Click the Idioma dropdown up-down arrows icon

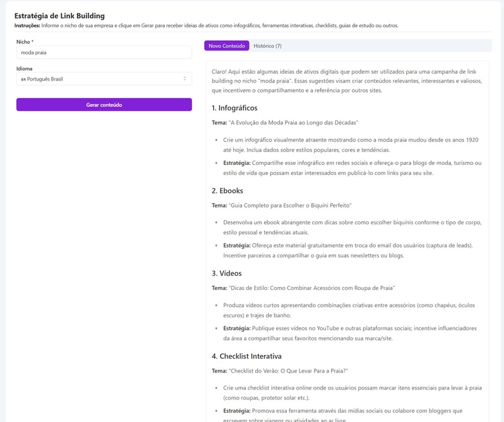tap(184, 79)
